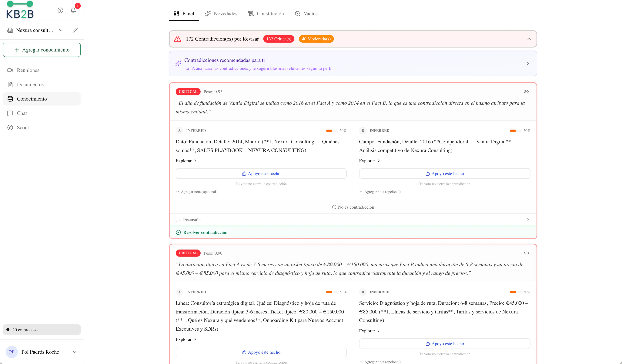Explore fact A about Consultoría estratégica digital
The height and width of the screenshot is (364, 622).
tap(186, 339)
